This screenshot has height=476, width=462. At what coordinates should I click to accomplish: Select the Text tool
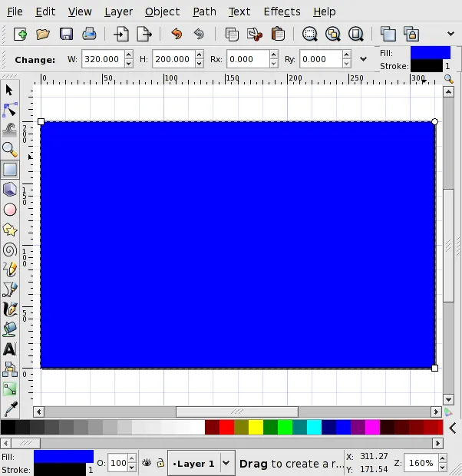10,349
